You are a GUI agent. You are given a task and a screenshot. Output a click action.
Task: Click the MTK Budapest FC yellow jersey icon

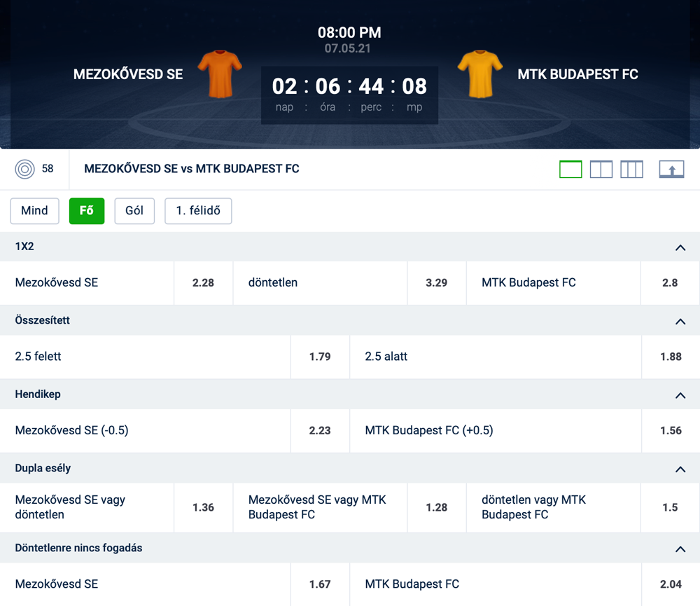tap(480, 74)
